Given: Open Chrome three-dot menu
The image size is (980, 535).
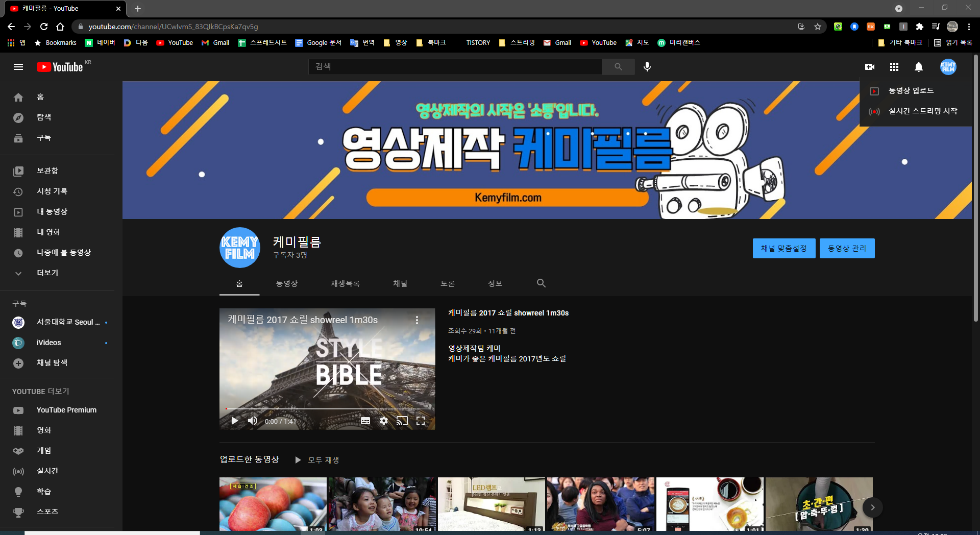Looking at the screenshot, I should [x=969, y=27].
